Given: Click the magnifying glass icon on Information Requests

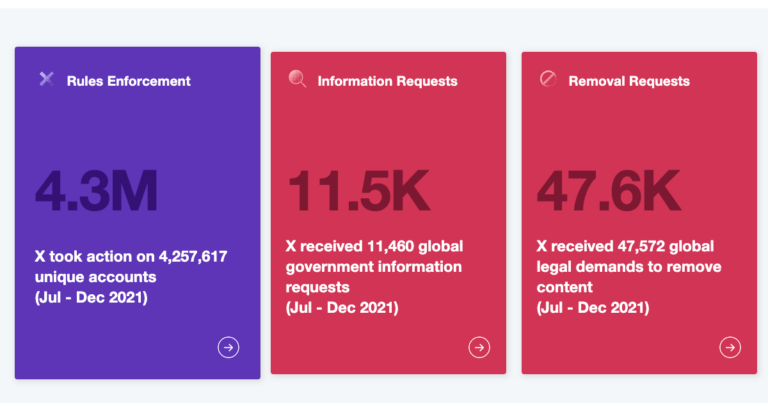Looking at the screenshot, I should [297, 79].
